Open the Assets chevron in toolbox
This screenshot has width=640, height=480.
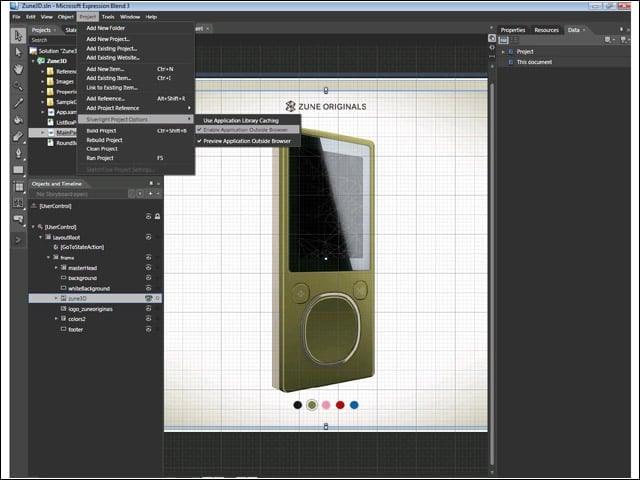18,240
